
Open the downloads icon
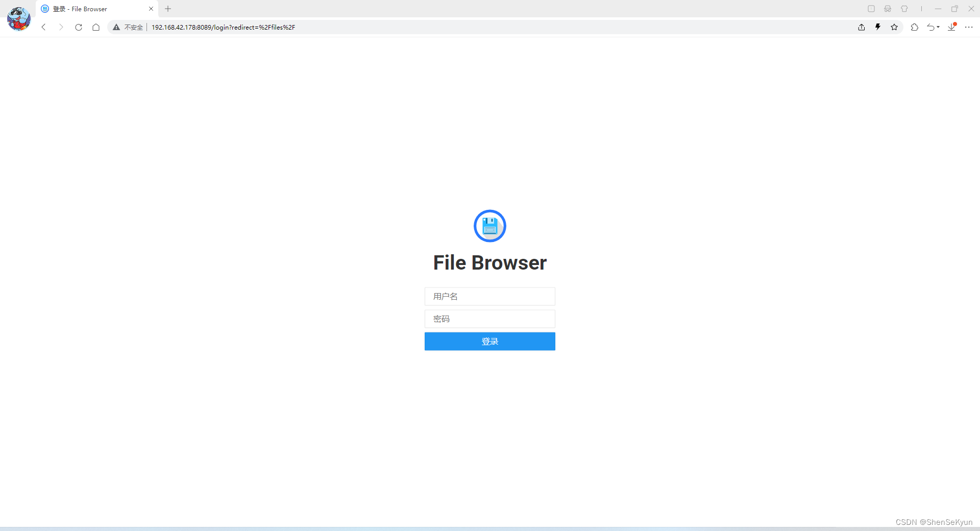952,27
